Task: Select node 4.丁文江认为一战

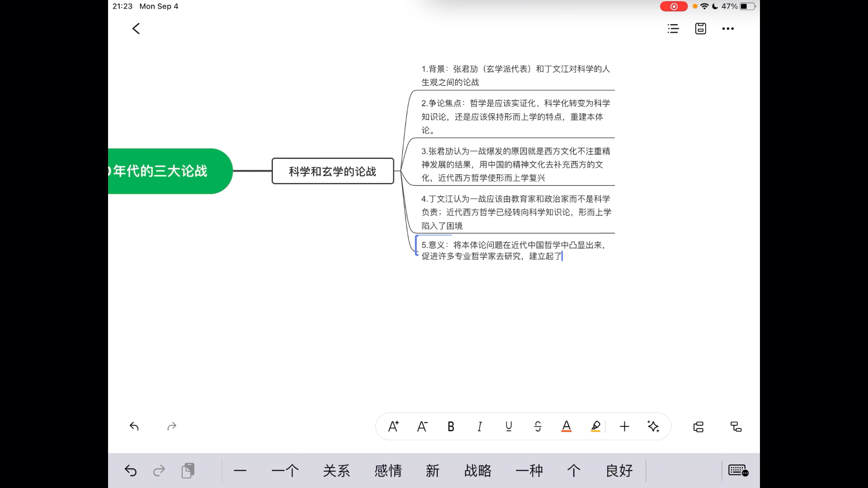Action: pyautogui.click(x=516, y=212)
